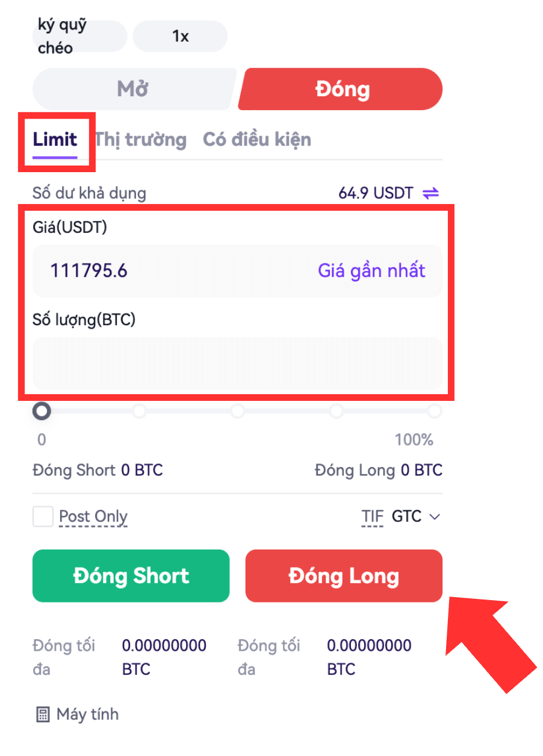Image resolution: width=543 pixels, height=756 pixels.
Task: Set the quantity slider to the midpoint
Action: click(238, 411)
